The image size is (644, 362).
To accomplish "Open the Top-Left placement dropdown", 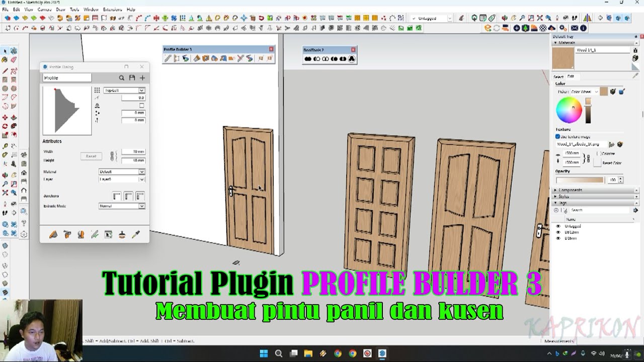I will 124,90.
